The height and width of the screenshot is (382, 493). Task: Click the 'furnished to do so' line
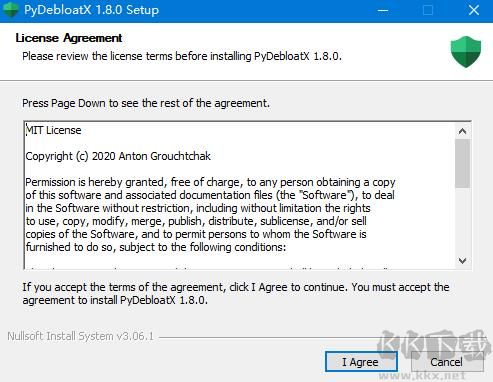(156, 247)
